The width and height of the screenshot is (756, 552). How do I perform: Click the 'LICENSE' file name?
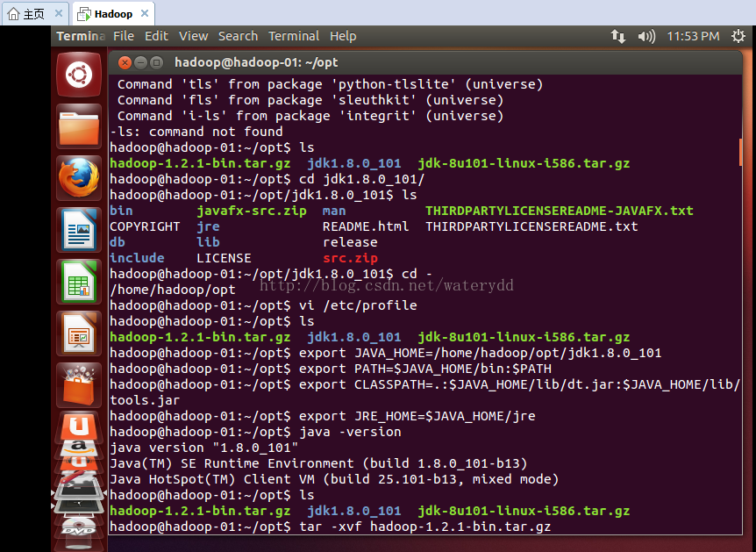tap(224, 258)
